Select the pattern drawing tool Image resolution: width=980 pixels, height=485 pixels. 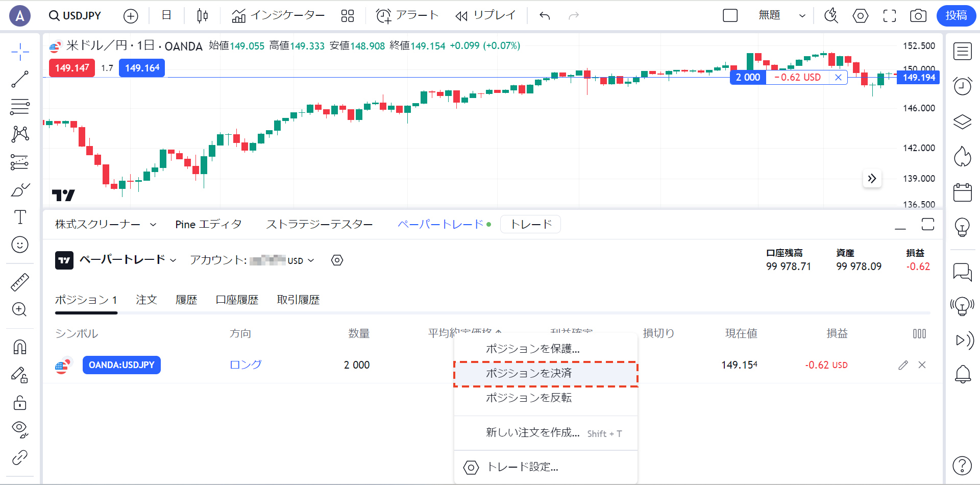coord(20,134)
